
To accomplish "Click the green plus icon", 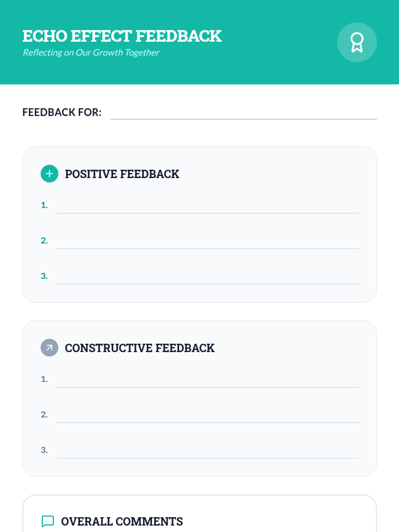I will tap(49, 174).
